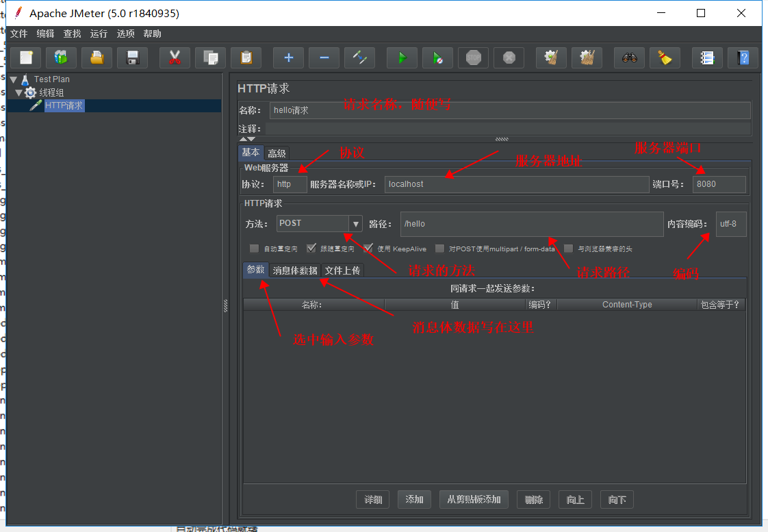The width and height of the screenshot is (768, 532).
Task: Start the test with the green play icon
Action: 402,58
